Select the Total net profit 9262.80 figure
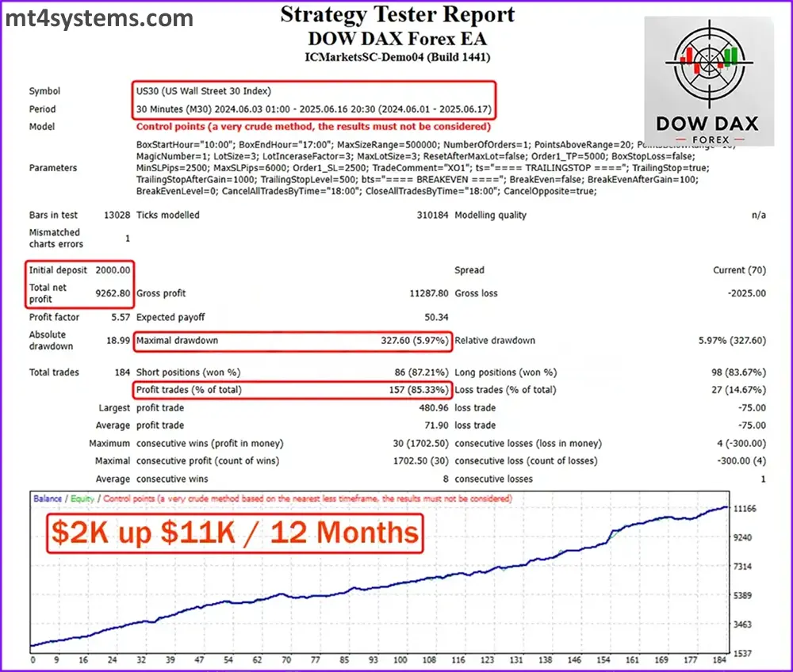Screen dimensions: 793x672 pyautogui.click(x=113, y=293)
